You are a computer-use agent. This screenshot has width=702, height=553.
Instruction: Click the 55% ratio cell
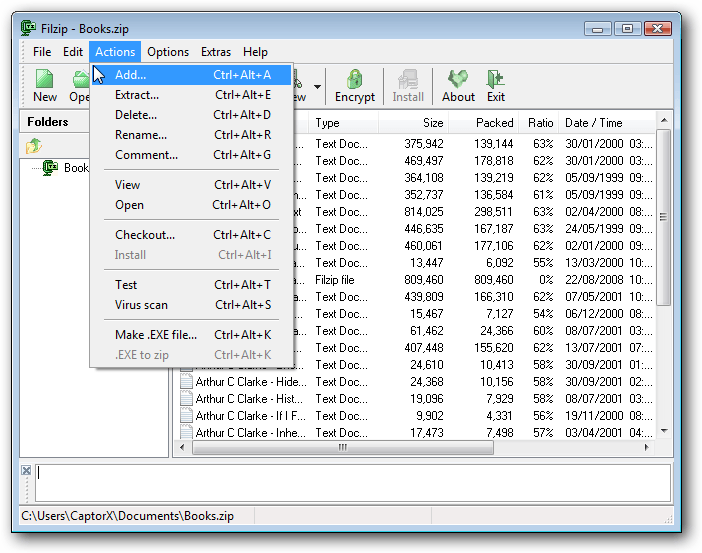pyautogui.click(x=543, y=263)
